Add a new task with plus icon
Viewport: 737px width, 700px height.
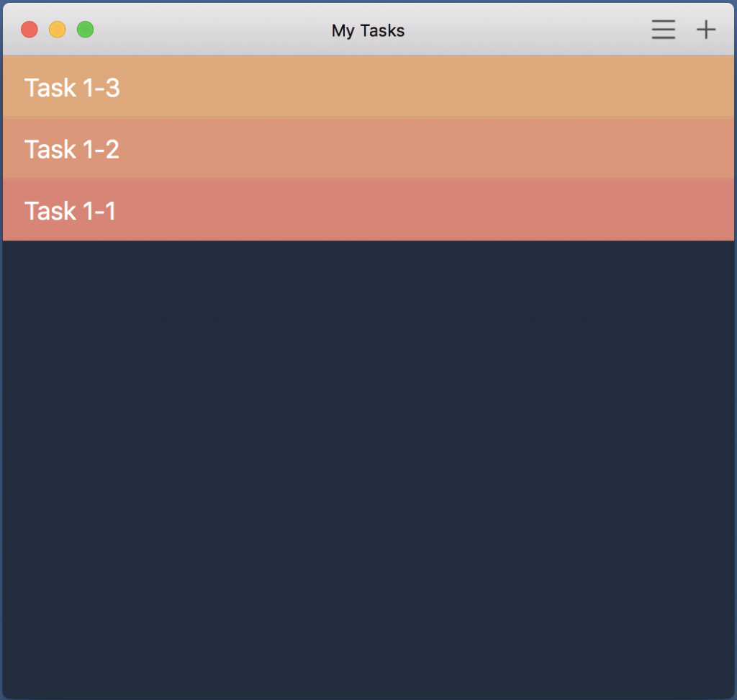tap(705, 30)
